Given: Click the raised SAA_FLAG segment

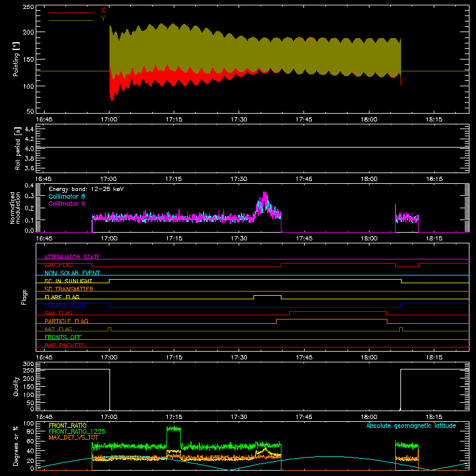Looking at the screenshot, I should 338,311.
